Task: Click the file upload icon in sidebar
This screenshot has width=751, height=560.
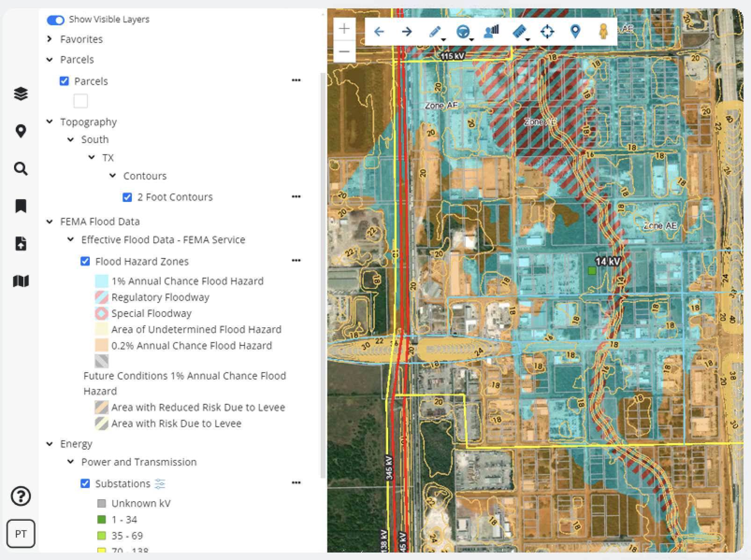Action: point(20,244)
